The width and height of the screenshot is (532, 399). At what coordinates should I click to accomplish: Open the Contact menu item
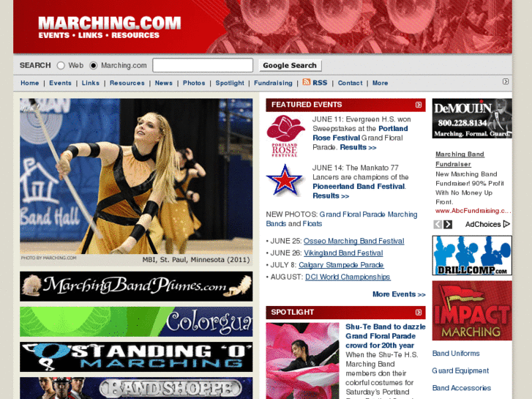pyautogui.click(x=350, y=83)
